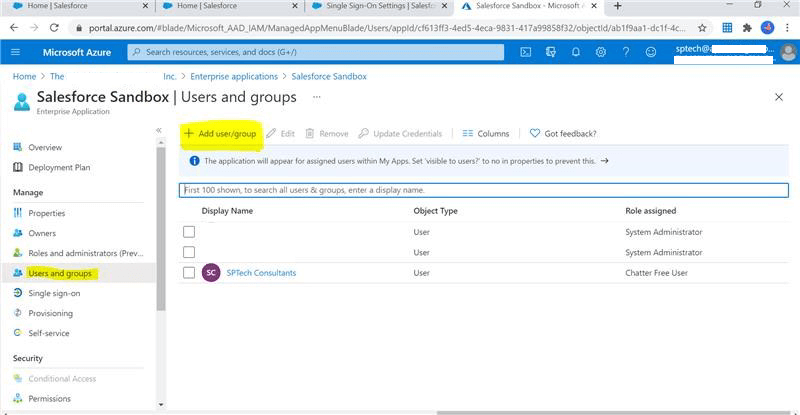Click the Remove toolbar button
Image resolution: width=800 pixels, height=415 pixels.
tap(327, 134)
